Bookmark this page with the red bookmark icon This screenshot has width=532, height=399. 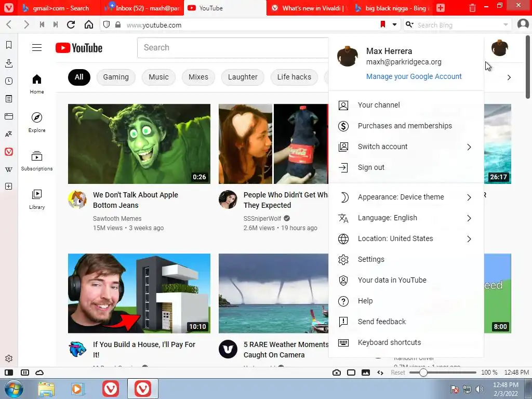pyautogui.click(x=383, y=24)
